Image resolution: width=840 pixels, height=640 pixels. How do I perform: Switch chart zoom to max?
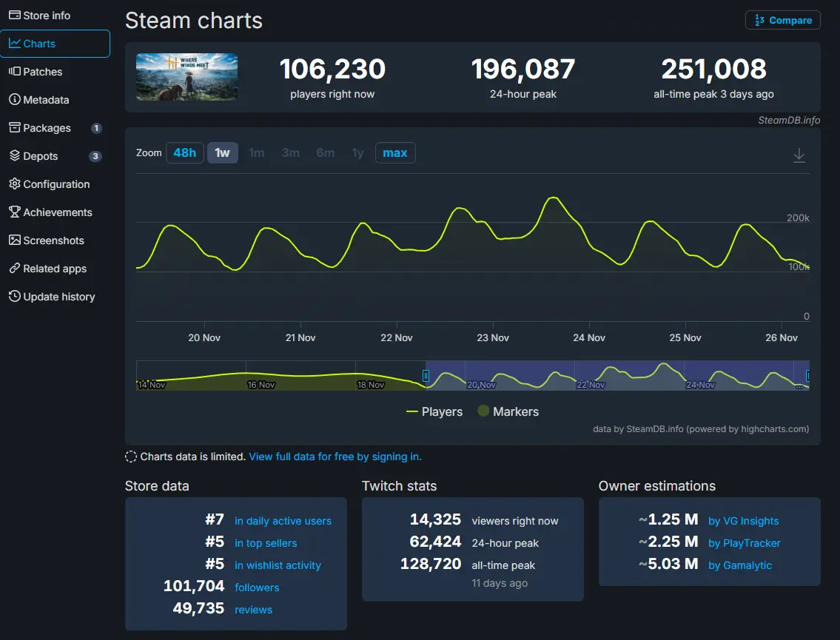pos(395,153)
